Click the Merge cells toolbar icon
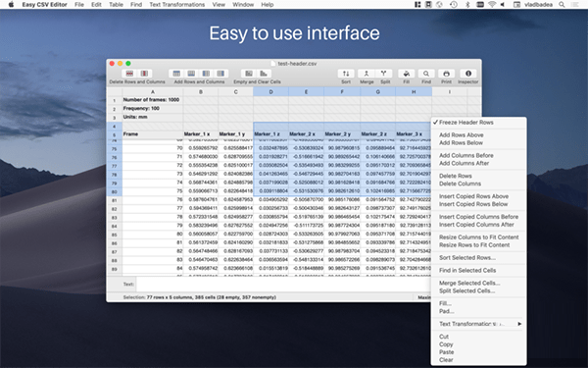Viewport: 588px width, 368px height. [367, 74]
